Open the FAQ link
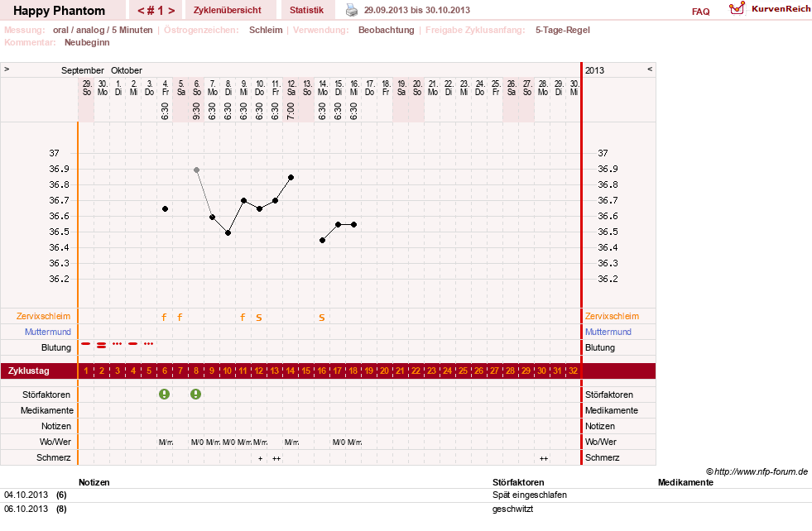 (700, 12)
